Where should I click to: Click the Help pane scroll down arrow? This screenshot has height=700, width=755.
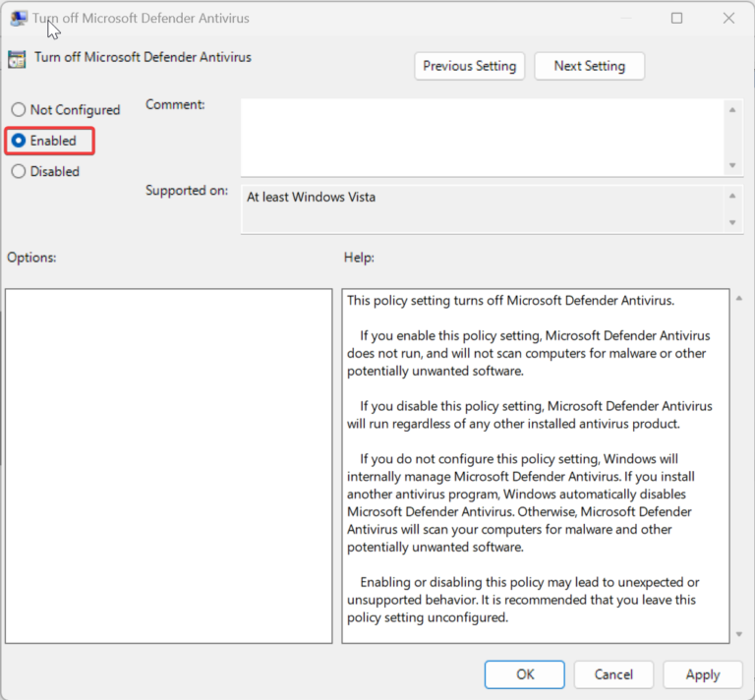739,634
